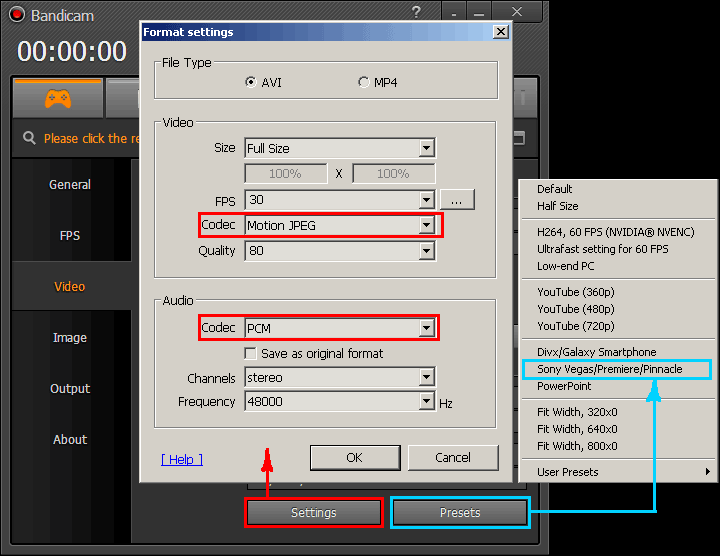Close the Format settings dialog

pos(501,32)
